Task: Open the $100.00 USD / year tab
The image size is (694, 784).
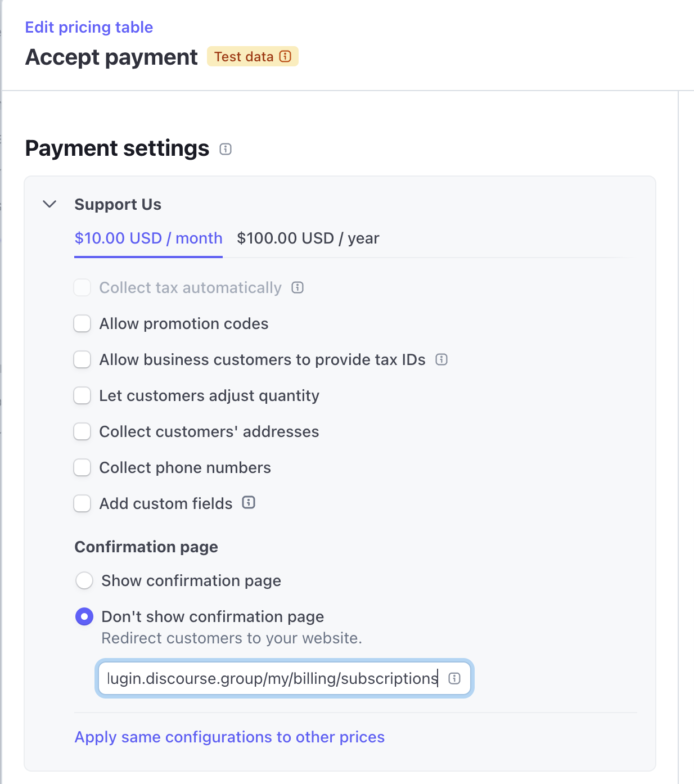Action: coord(308,238)
